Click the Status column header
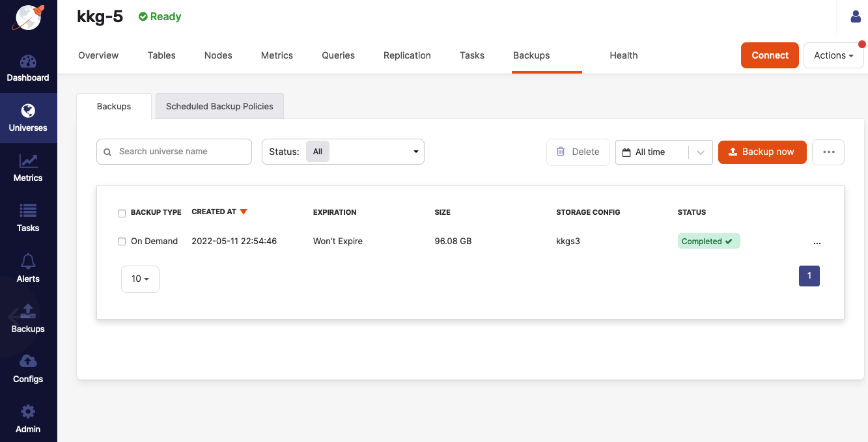Screen dimensions: 868x442 click(692, 212)
